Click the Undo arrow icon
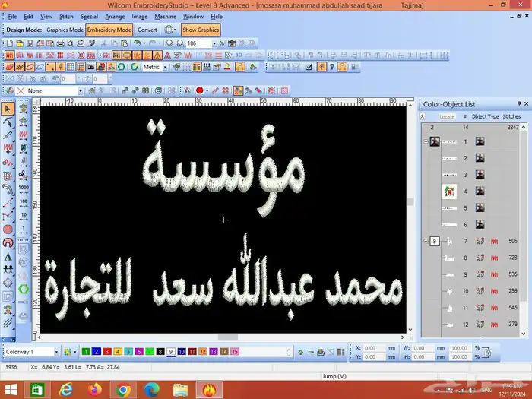Image resolution: width=532 pixels, height=399 pixels. pos(136,44)
